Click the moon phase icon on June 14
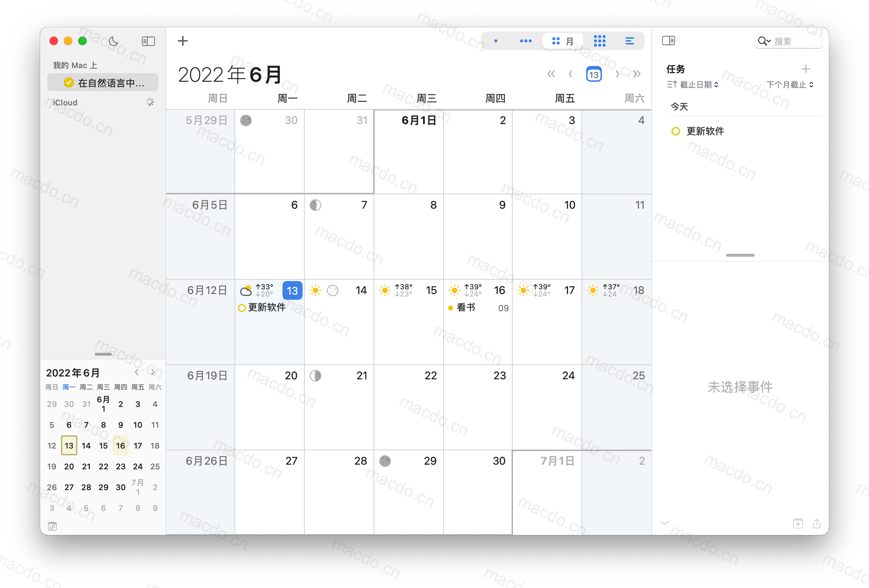 [x=333, y=291]
